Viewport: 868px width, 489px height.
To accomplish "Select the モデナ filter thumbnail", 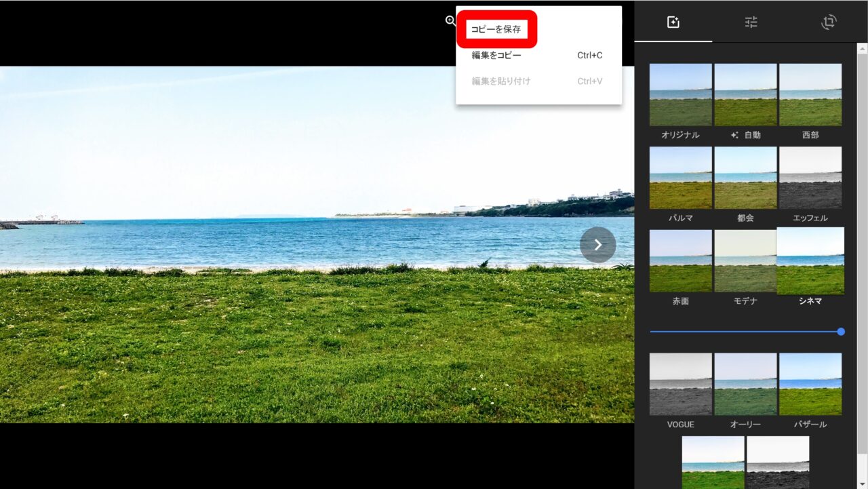I will click(745, 261).
